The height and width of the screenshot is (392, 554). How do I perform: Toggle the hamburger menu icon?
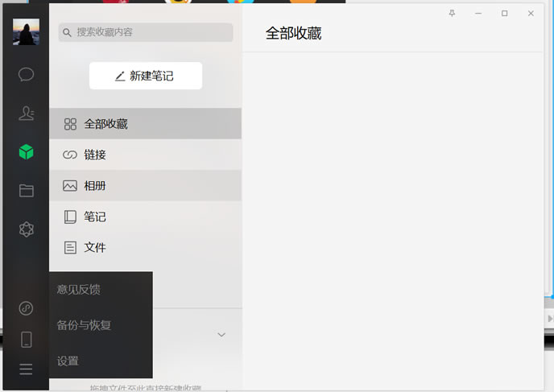(x=26, y=369)
